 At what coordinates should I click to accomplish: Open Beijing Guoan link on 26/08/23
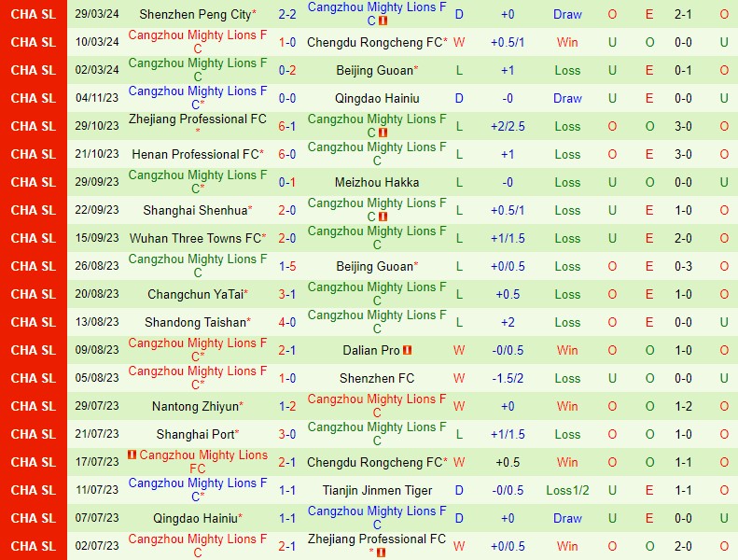pos(375,266)
